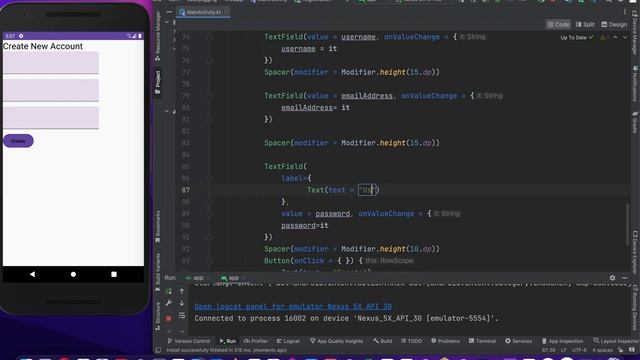This screenshot has height=360, width=640.
Task: Fold the TextField block at line 74
Action: click(209, 37)
